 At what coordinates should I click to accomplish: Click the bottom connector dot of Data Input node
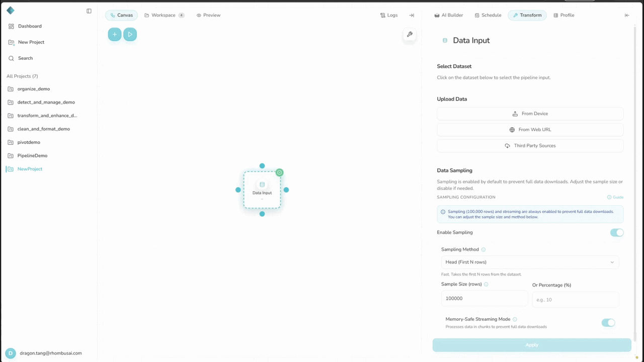tap(262, 214)
